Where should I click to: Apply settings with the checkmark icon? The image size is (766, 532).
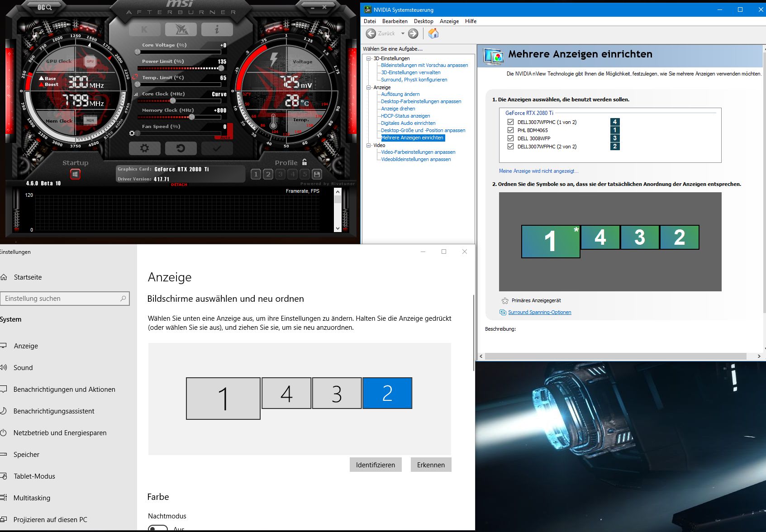[217, 148]
